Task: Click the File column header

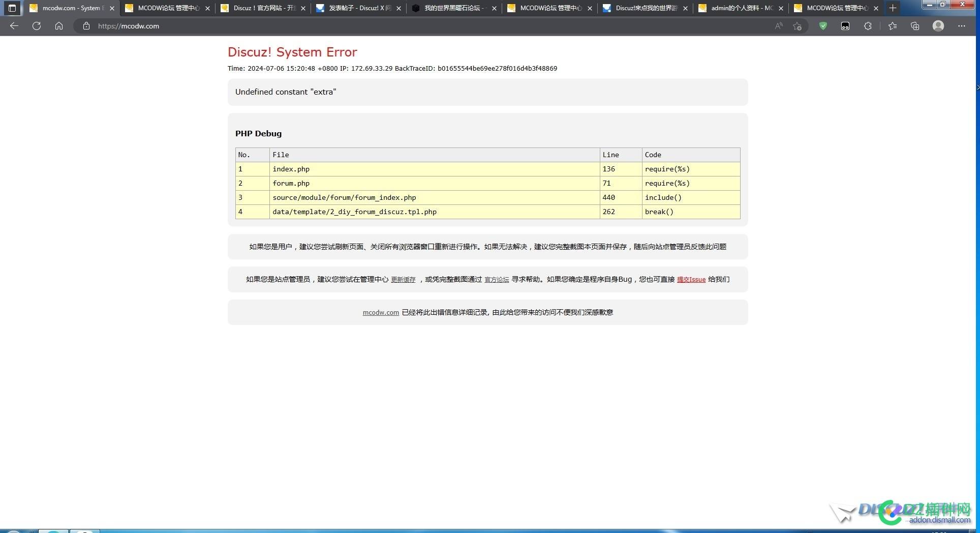Action: click(435, 155)
